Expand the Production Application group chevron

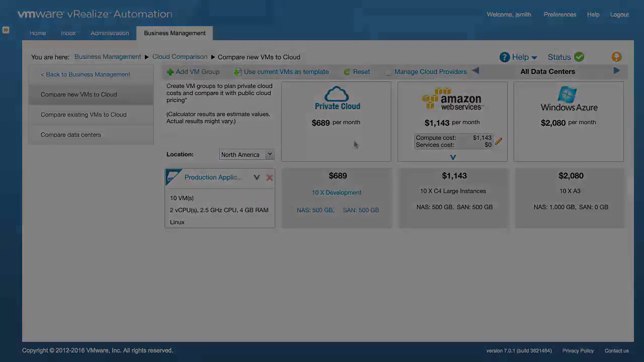coord(257,177)
